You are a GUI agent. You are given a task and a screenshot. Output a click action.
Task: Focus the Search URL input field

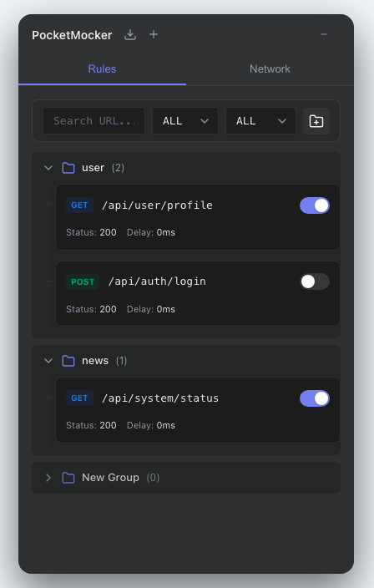pyautogui.click(x=93, y=121)
